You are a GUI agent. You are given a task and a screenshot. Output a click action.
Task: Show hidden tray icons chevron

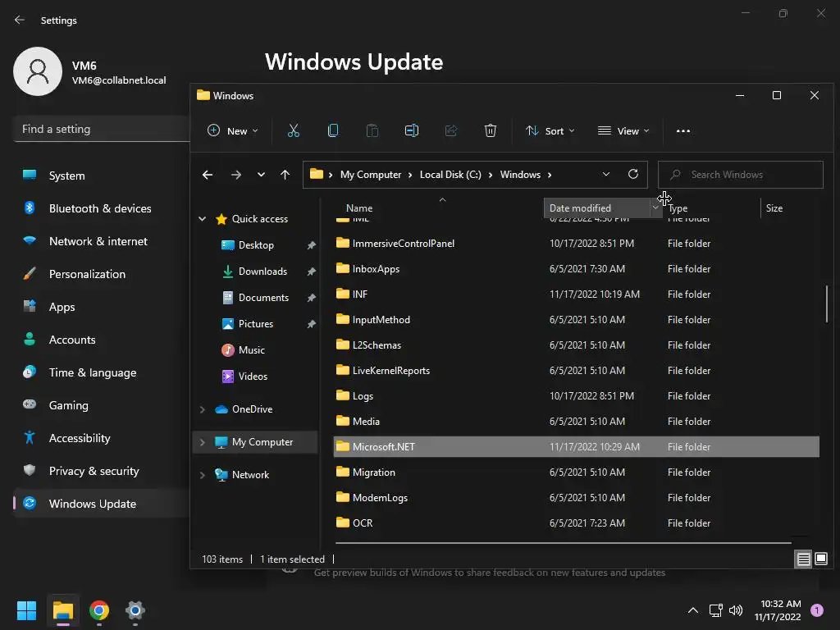point(692,610)
